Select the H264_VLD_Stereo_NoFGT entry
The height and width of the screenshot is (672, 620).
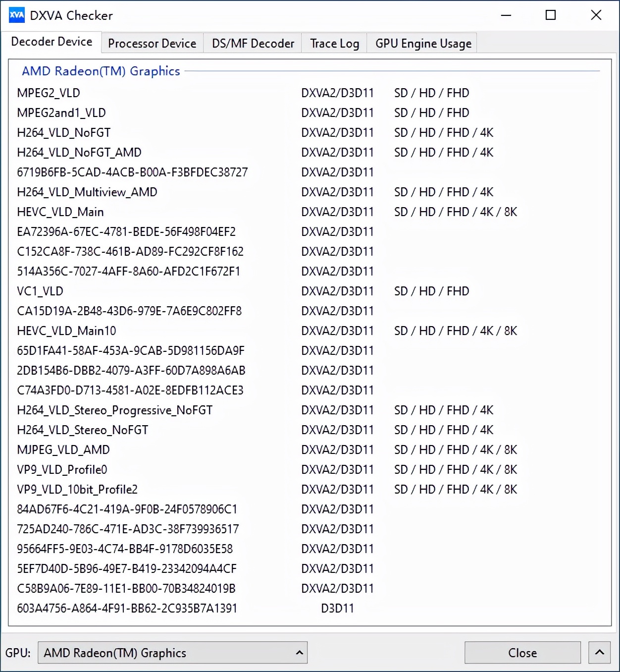point(83,430)
